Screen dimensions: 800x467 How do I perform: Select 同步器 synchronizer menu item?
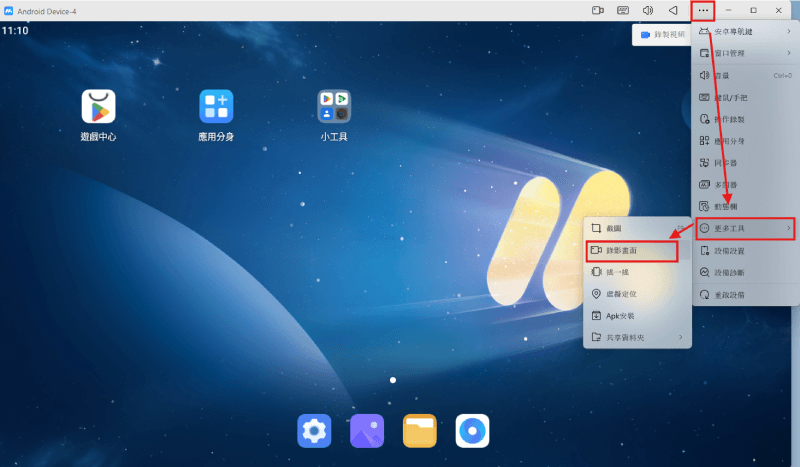point(745,163)
